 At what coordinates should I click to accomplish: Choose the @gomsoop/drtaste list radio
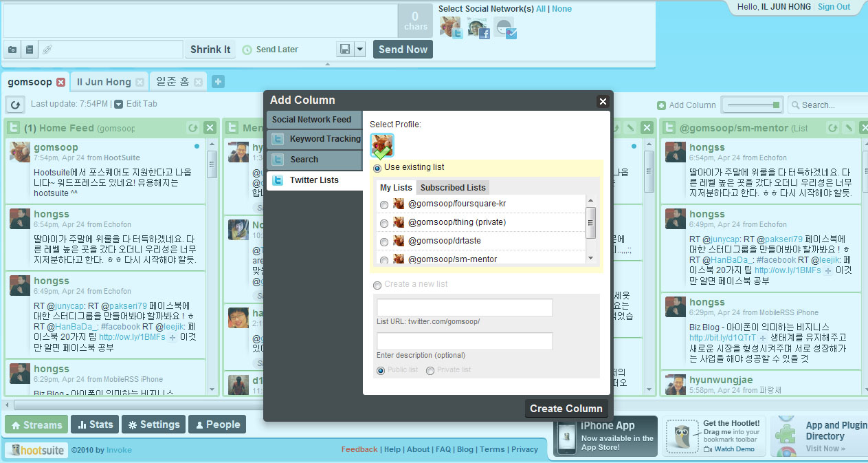[383, 241]
